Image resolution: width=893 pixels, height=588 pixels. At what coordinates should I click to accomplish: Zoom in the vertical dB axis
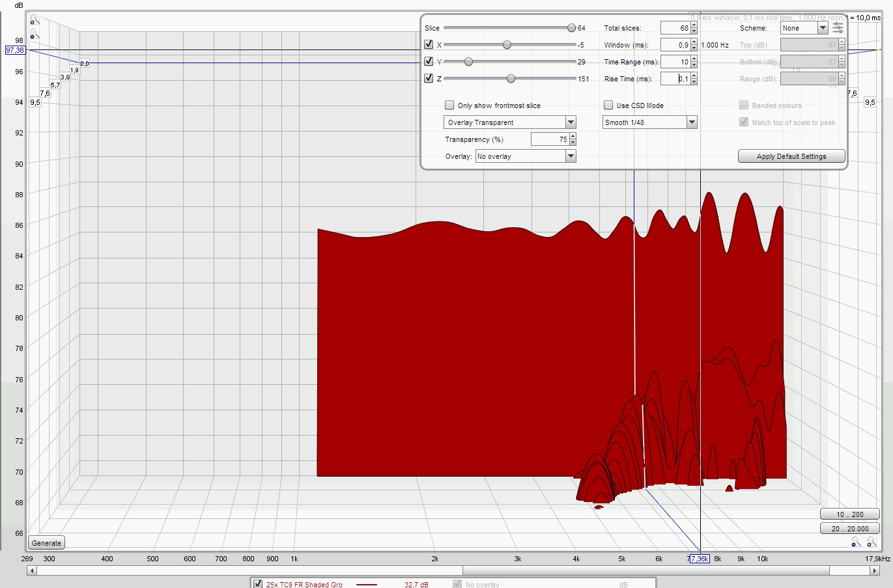35,21
